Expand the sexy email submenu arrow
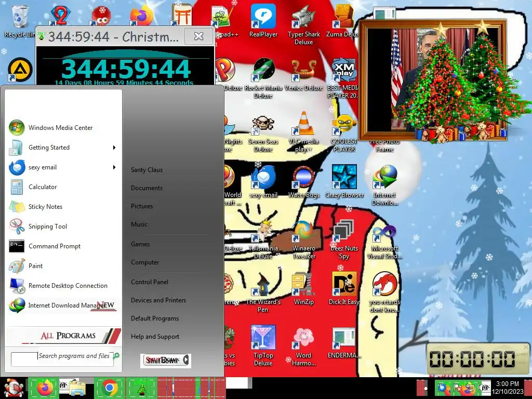 [x=114, y=167]
